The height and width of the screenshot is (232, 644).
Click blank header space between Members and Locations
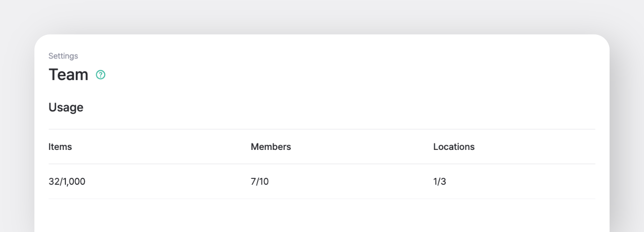point(361,146)
